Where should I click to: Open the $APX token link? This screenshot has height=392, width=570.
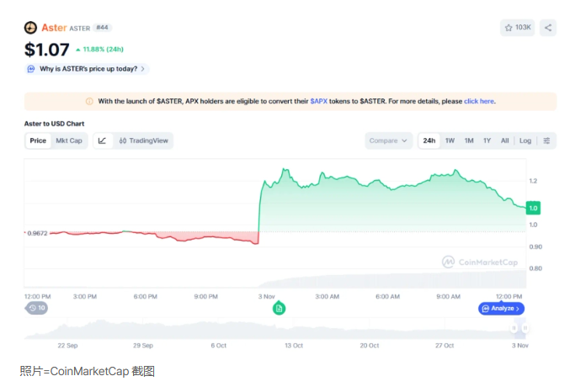319,101
